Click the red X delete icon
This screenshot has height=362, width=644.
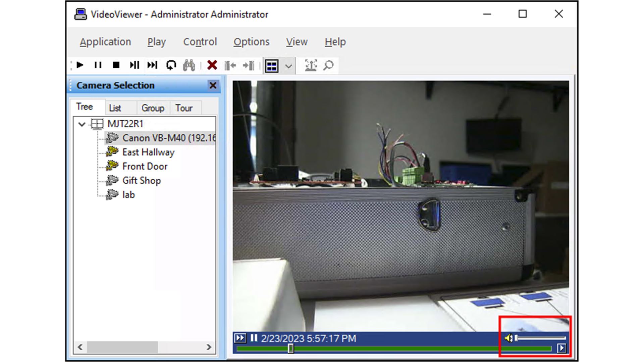[212, 65]
